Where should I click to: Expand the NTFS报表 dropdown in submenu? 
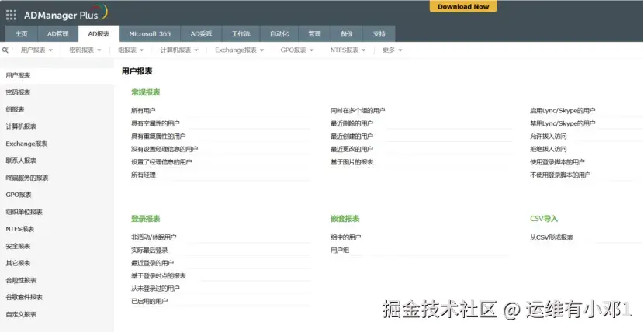pyautogui.click(x=348, y=50)
